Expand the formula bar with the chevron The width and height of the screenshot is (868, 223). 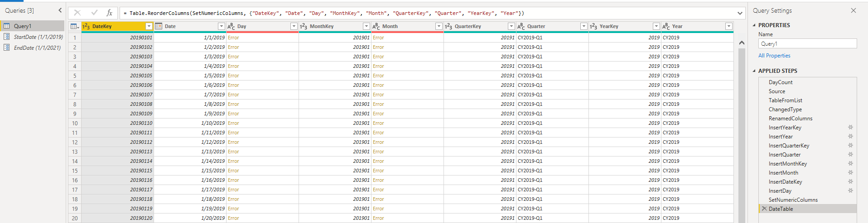(x=740, y=13)
